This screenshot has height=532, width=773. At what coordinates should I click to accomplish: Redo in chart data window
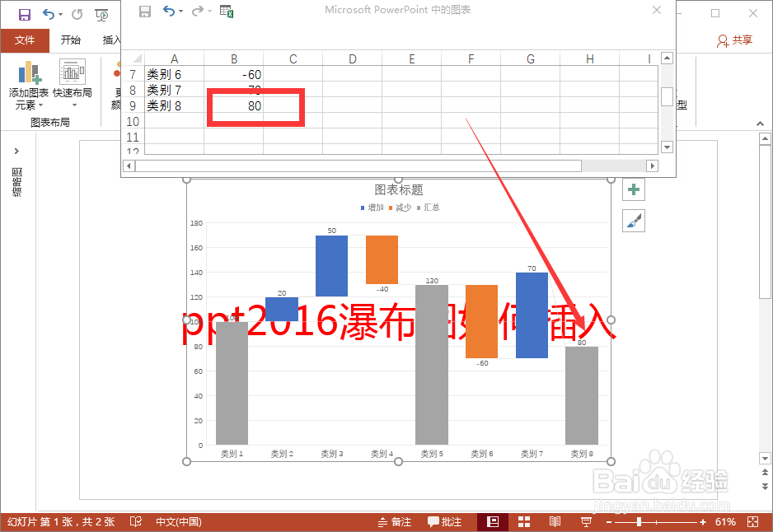click(x=197, y=11)
